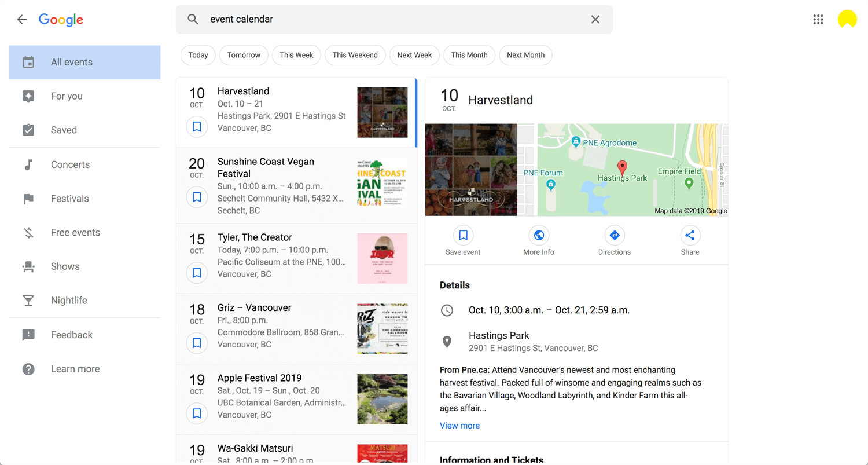Select All events in the sidebar

[x=84, y=62]
